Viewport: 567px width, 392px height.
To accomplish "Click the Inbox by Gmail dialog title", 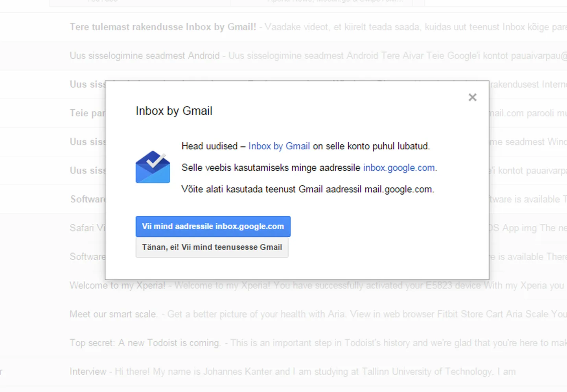I will [x=174, y=111].
